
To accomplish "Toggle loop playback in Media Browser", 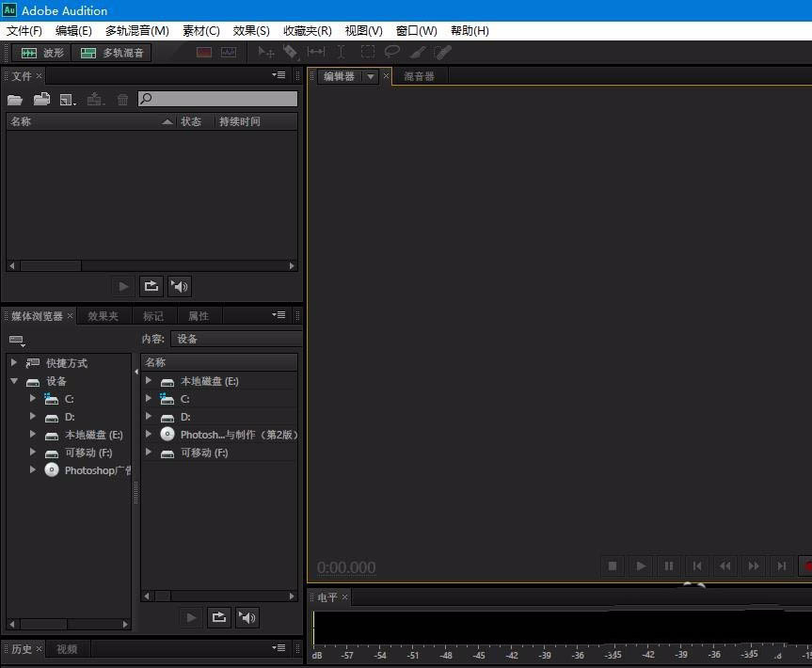I will [x=219, y=617].
